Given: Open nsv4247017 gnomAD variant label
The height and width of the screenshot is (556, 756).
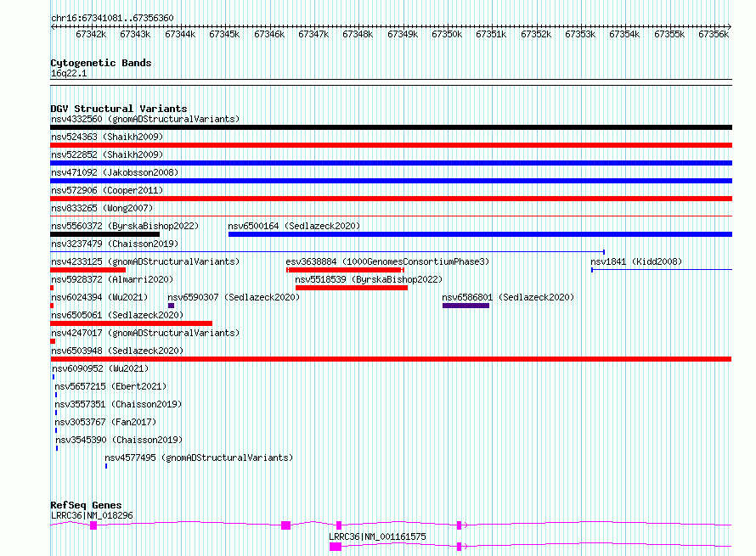Looking at the screenshot, I should click(x=145, y=333).
